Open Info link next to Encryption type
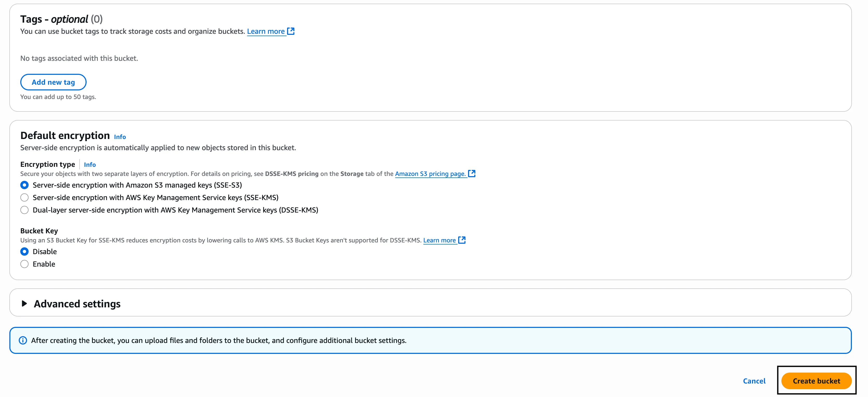 90,165
